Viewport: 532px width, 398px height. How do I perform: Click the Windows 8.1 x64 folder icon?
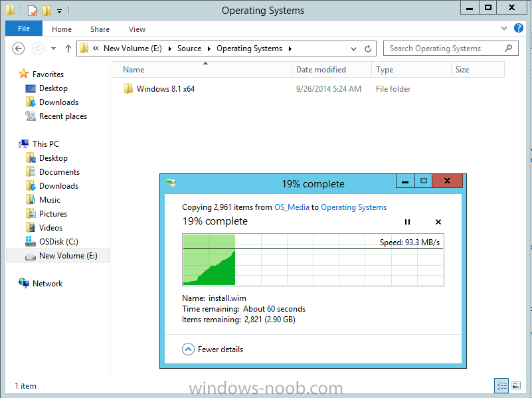coord(128,88)
